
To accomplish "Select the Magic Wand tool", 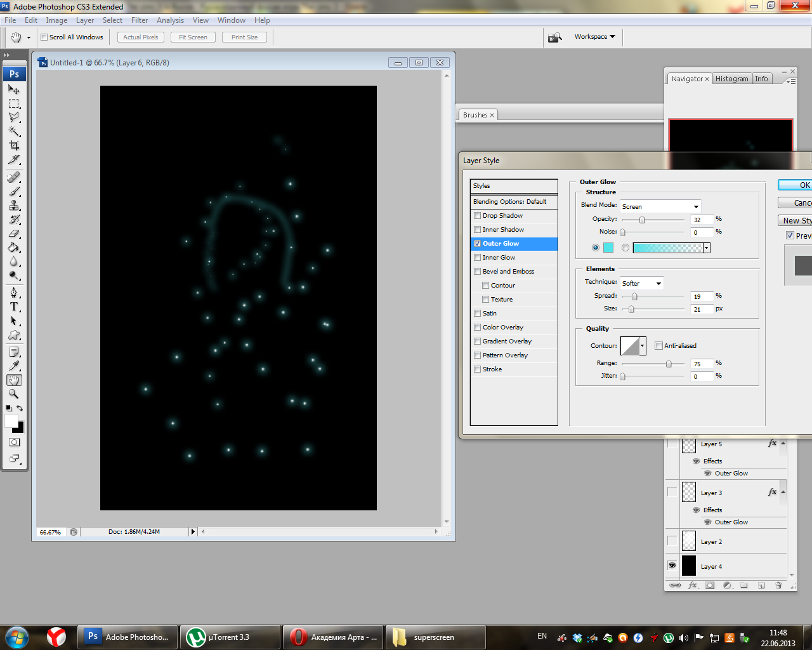I will click(x=14, y=131).
